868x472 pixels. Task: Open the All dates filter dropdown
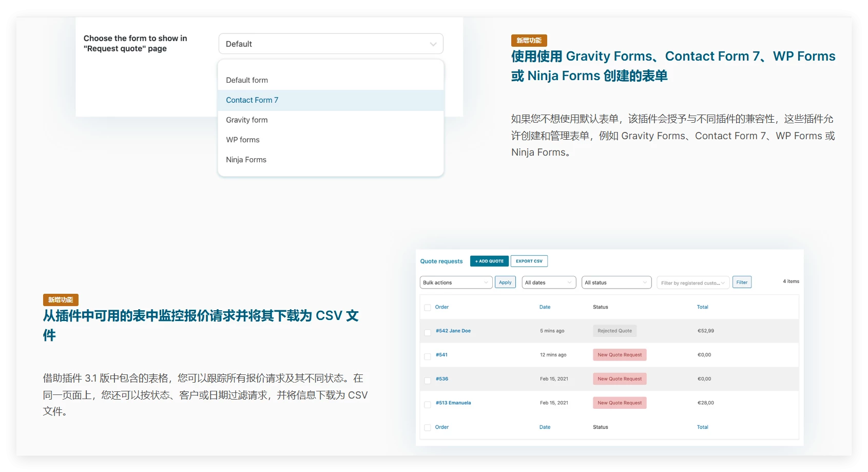549,282
